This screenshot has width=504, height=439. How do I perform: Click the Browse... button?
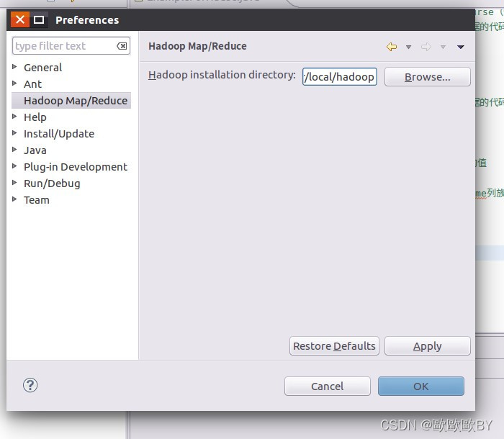pyautogui.click(x=428, y=77)
